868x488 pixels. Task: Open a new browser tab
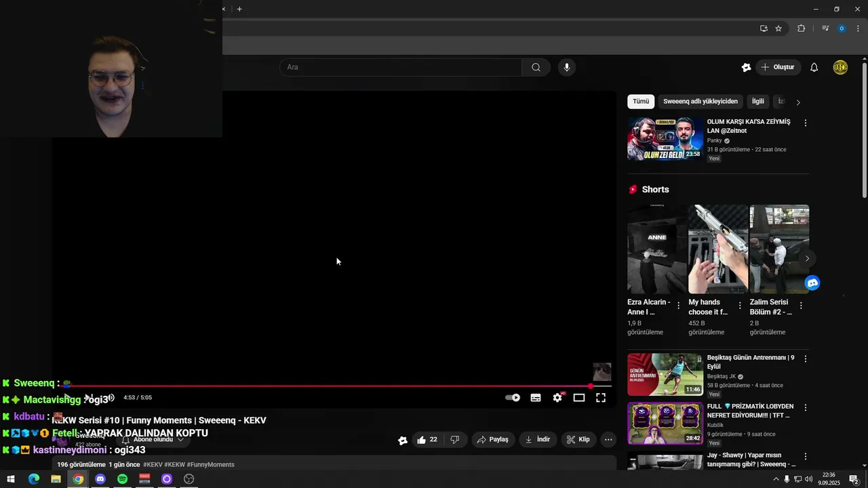point(239,9)
